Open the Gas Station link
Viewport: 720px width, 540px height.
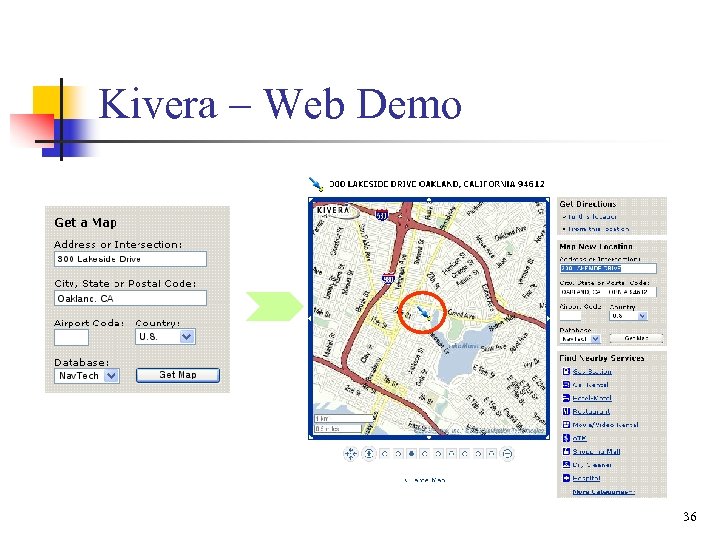(x=592, y=371)
